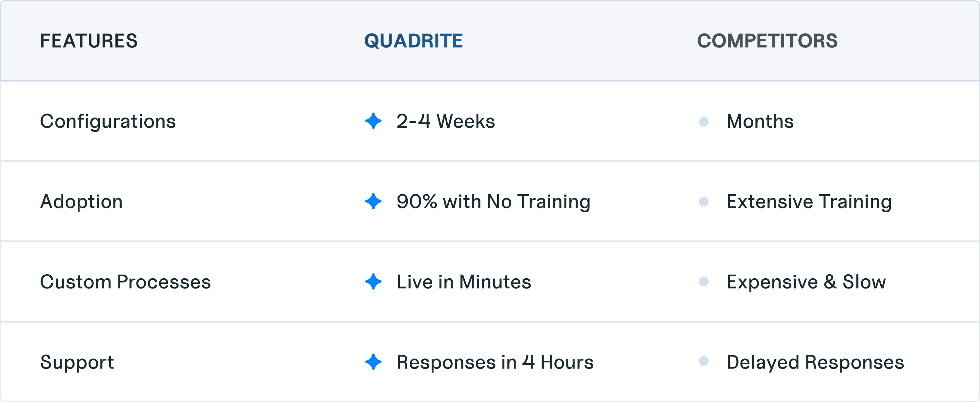Screen dimensions: 980x402
Task: Select the Extensive Training cell text
Action: [809, 202]
